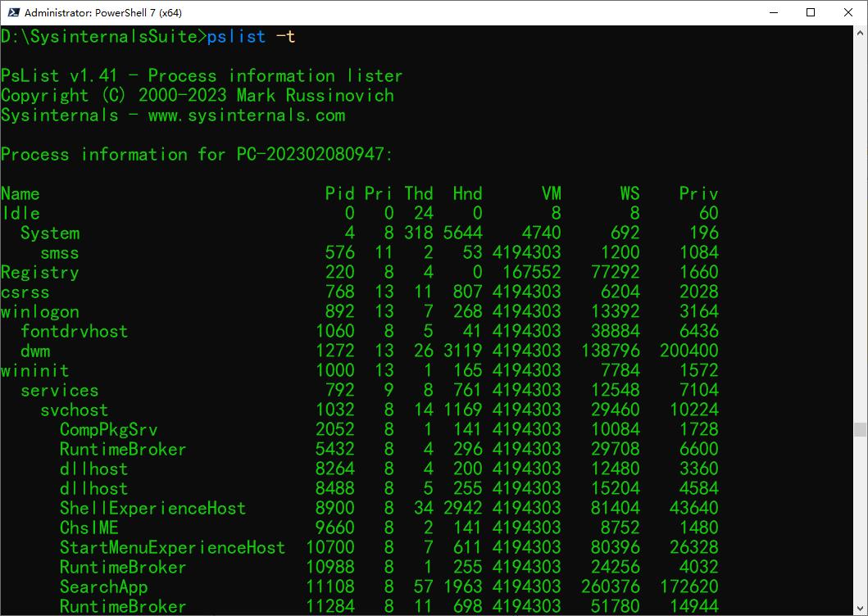Close the PowerShell 7 window
This screenshot has width=868, height=616.
point(848,12)
